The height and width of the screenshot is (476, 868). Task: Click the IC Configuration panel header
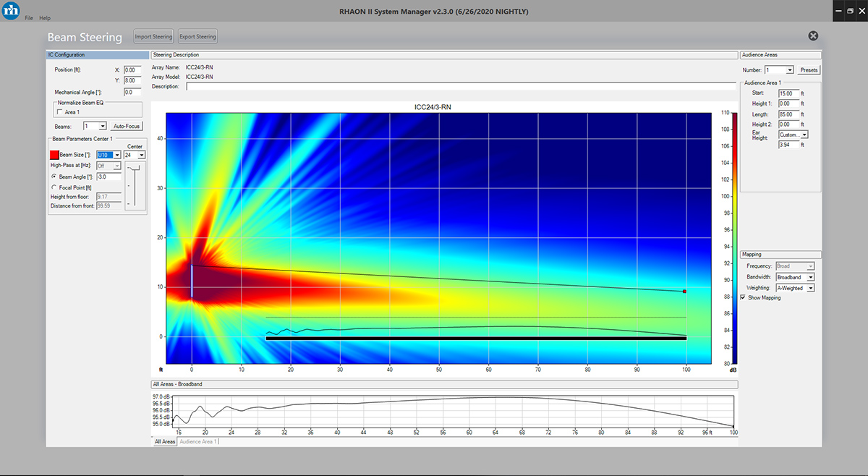tap(97, 55)
